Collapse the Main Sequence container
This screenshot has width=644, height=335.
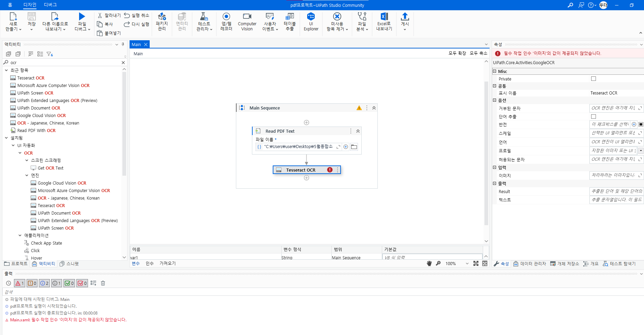click(x=374, y=108)
